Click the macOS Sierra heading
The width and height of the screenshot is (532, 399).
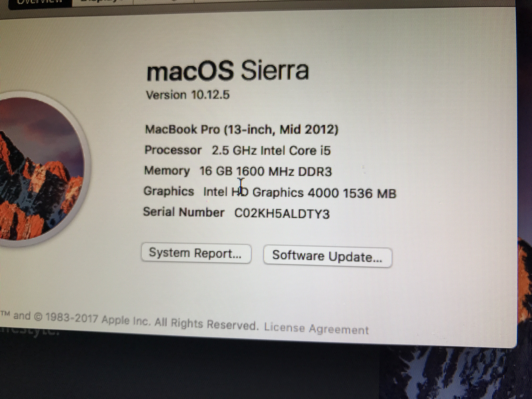227,70
